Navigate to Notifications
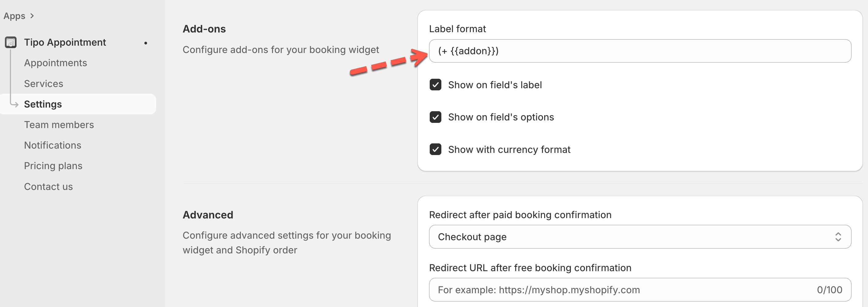 click(x=53, y=146)
